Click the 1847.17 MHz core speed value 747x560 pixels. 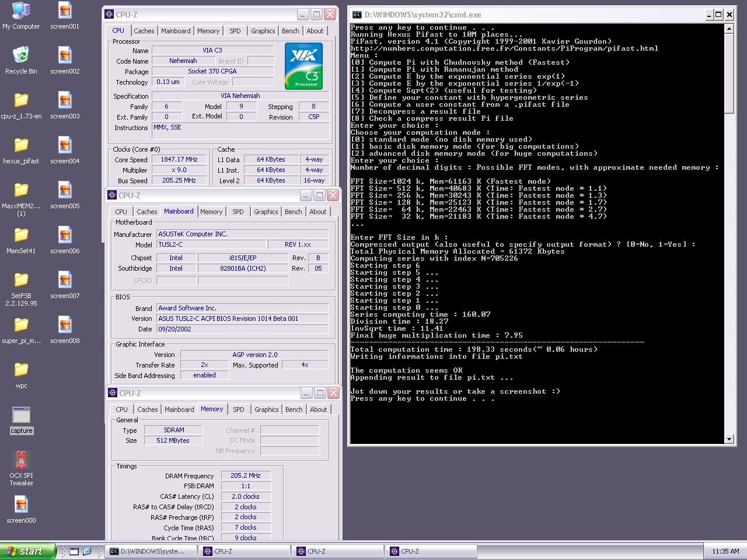coord(179,159)
